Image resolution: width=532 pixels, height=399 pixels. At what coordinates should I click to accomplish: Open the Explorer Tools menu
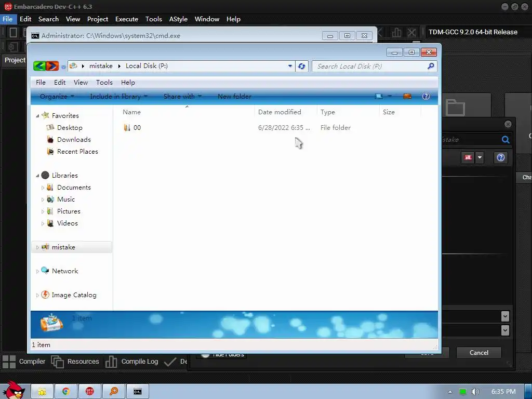(104, 83)
